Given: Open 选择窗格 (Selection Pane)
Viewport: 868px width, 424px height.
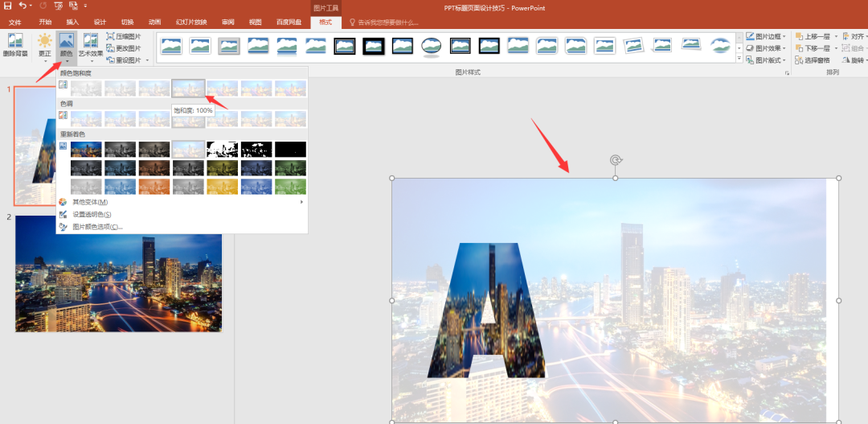Looking at the screenshot, I should coord(812,60).
